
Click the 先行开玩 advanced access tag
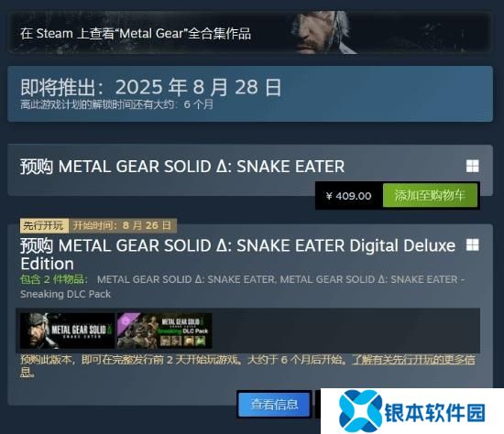pos(44,225)
